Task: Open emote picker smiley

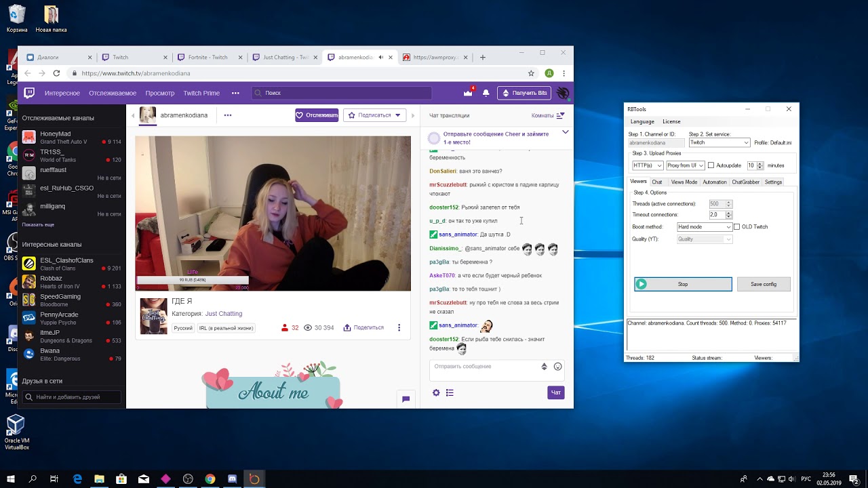Action: click(x=557, y=367)
